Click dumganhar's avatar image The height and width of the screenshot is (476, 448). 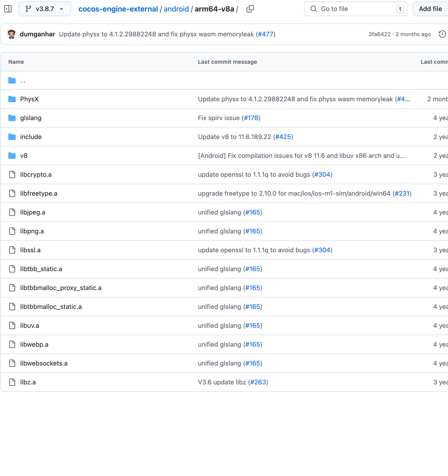coord(11,34)
